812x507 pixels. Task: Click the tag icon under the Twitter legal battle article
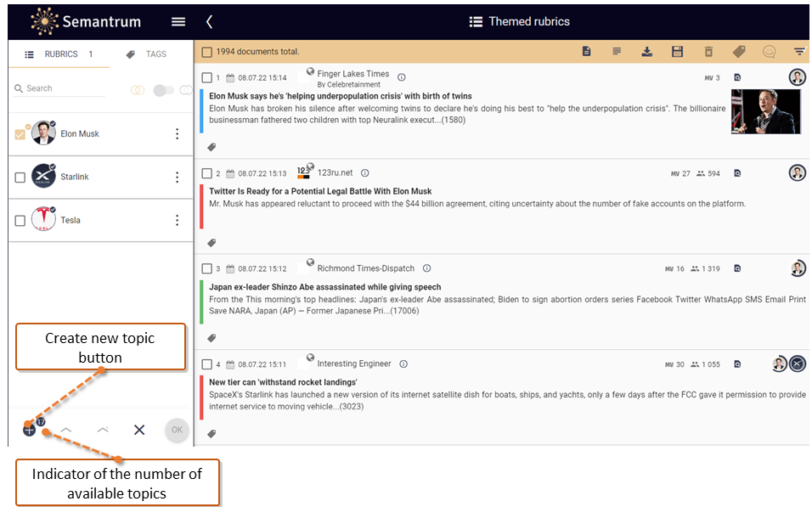click(x=211, y=243)
